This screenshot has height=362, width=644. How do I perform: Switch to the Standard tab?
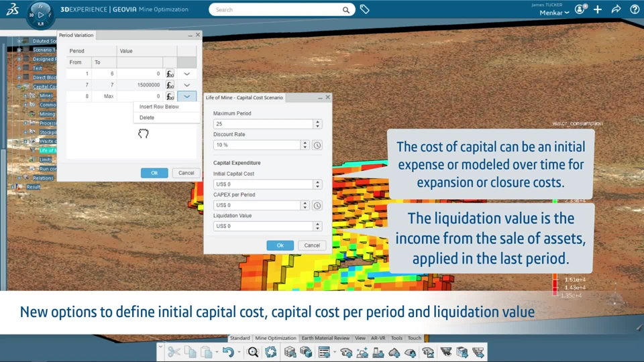click(x=240, y=338)
